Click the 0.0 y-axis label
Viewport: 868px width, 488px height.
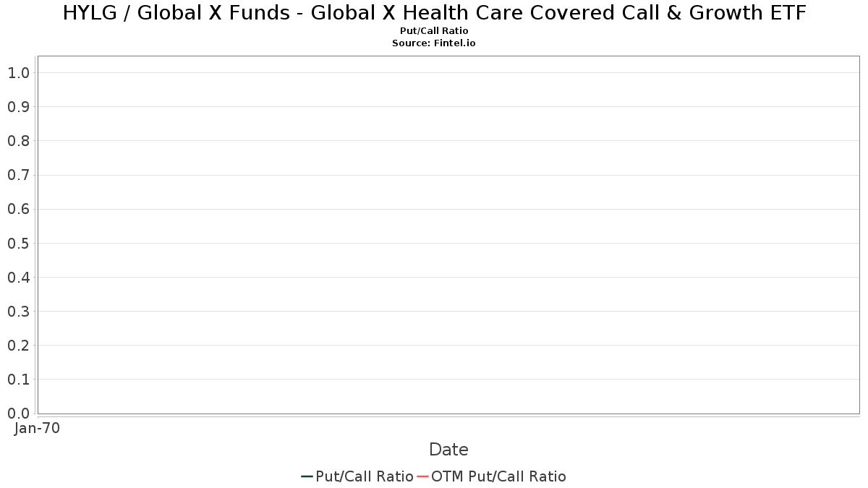pos(18,414)
